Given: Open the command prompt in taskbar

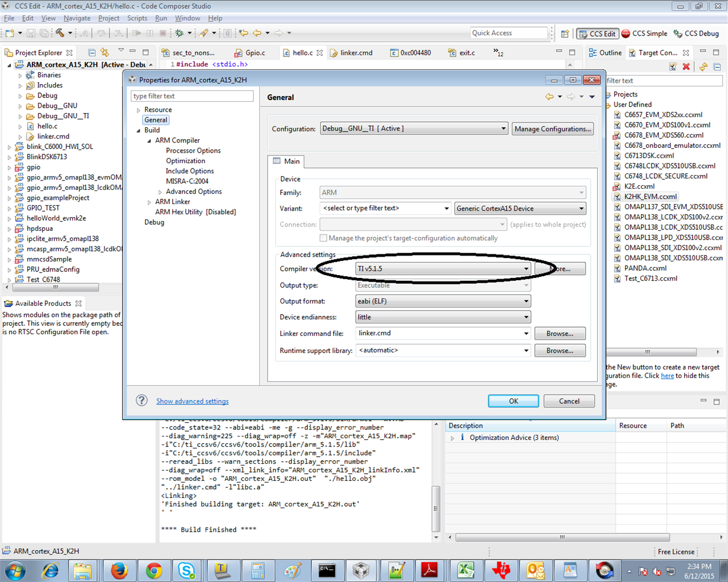Looking at the screenshot, I should 327,570.
